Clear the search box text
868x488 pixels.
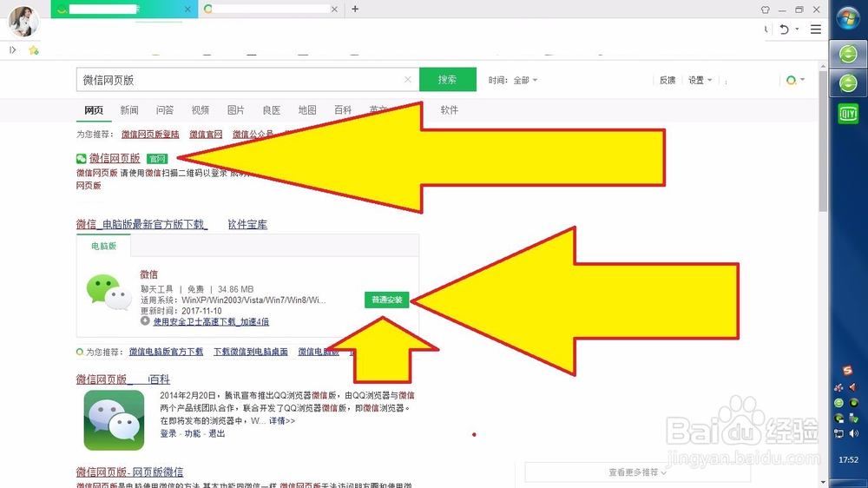click(x=408, y=80)
